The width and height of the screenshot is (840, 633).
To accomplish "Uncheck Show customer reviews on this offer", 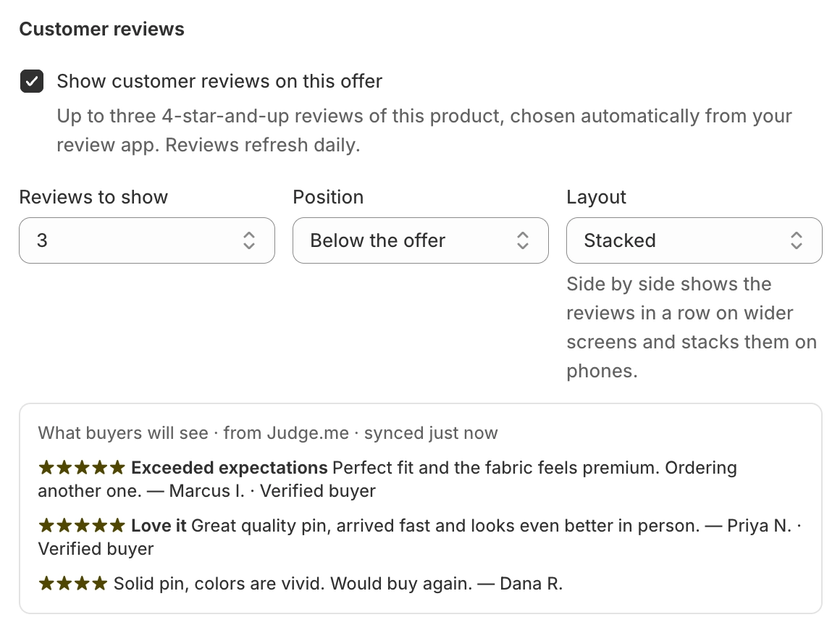I will coord(32,81).
